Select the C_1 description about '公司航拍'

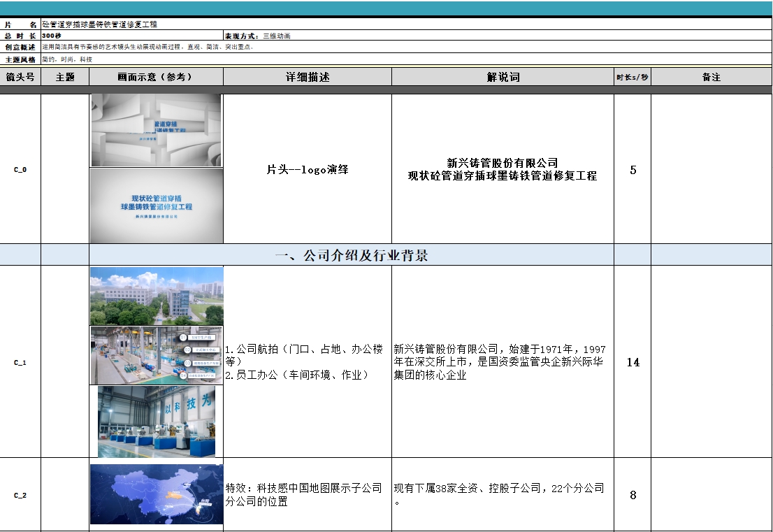coord(308,362)
